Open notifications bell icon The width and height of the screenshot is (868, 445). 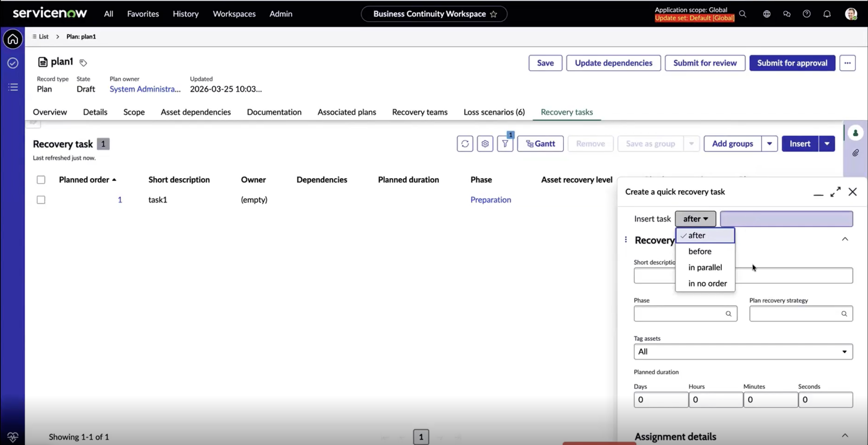click(x=827, y=14)
